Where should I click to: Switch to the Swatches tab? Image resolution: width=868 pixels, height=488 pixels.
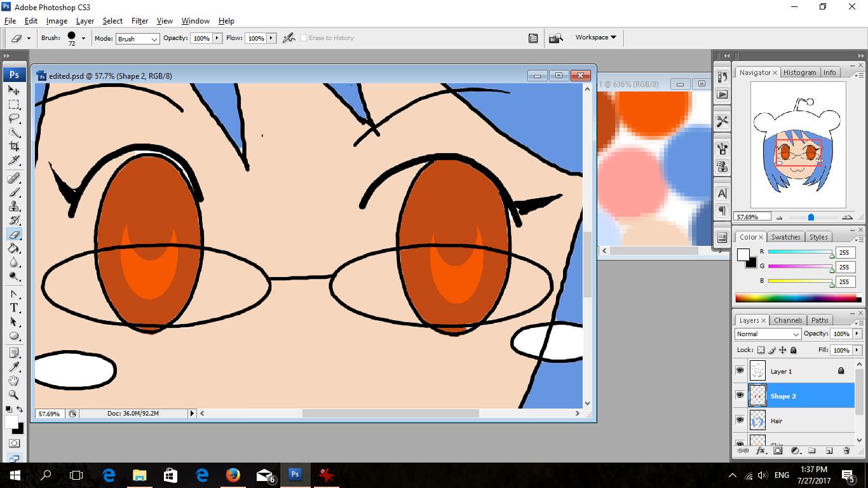point(785,237)
